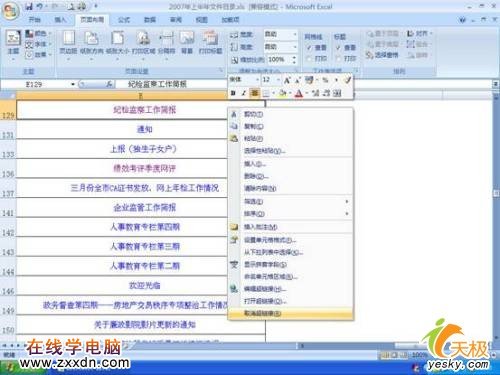The width and height of the screenshot is (500, 375).
Task: Open Breaks (分隔符) options
Action: [x=166, y=45]
